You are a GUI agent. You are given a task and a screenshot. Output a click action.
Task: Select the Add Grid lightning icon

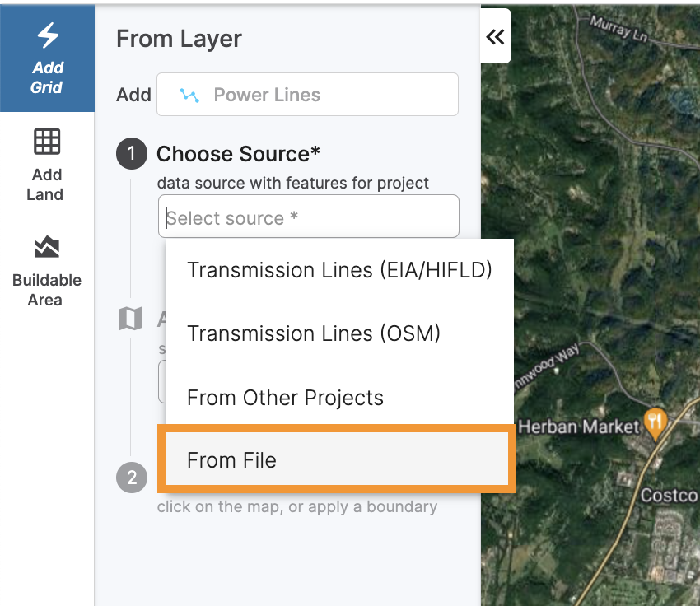click(x=47, y=35)
